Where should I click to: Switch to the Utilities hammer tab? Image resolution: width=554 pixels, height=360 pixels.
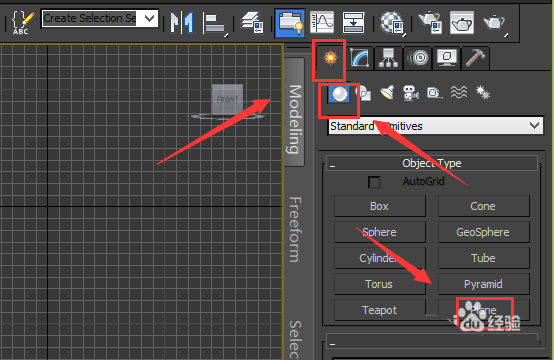[x=476, y=58]
